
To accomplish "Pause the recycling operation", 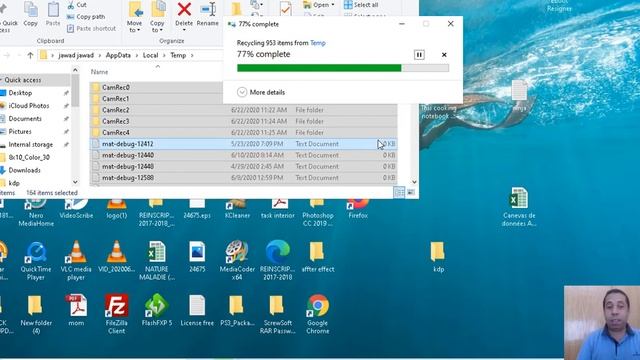I will tap(419, 55).
